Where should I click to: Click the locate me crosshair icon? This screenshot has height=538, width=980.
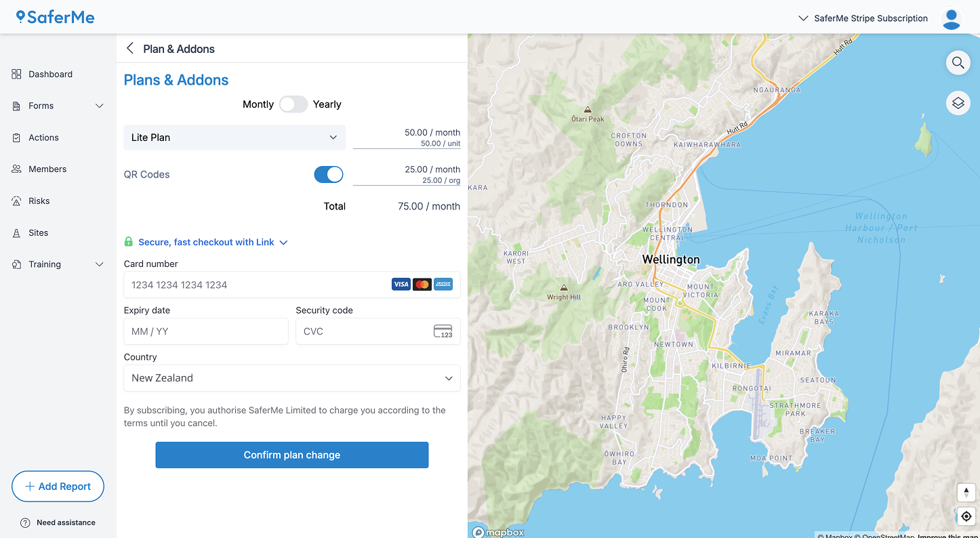click(966, 516)
